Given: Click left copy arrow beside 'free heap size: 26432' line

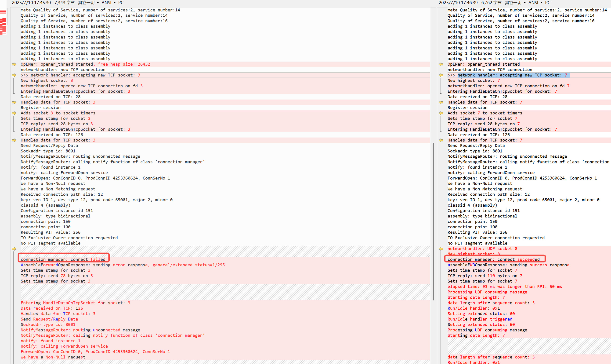Looking at the screenshot, I should point(14,64).
